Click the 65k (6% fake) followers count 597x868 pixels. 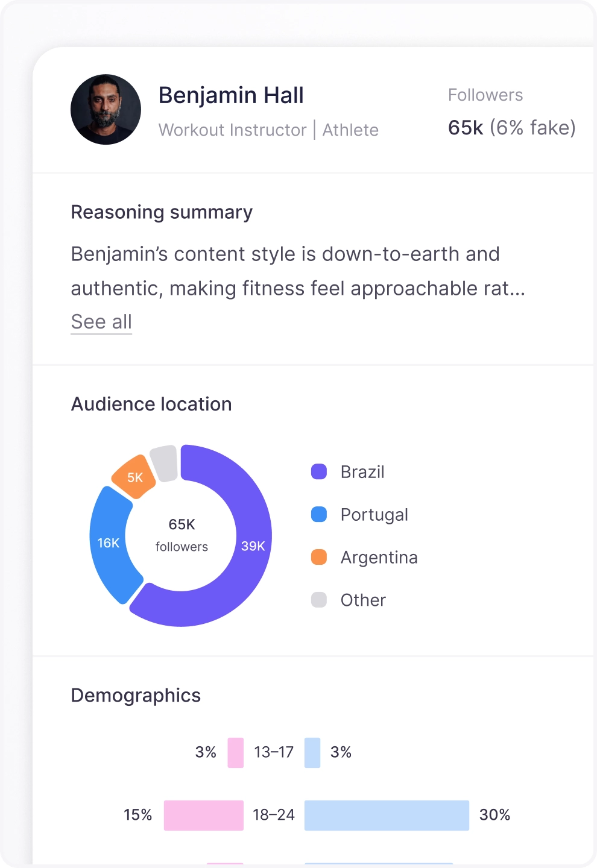pos(511,128)
